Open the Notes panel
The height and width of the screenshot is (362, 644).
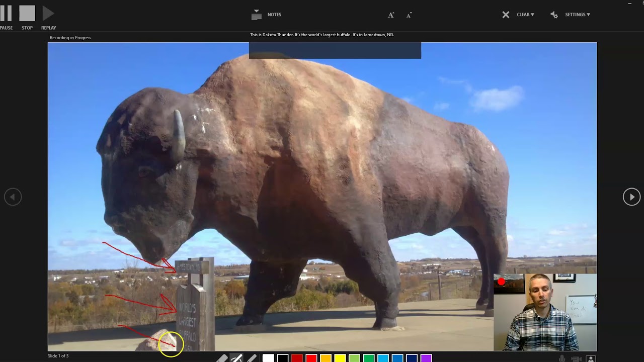[267, 15]
